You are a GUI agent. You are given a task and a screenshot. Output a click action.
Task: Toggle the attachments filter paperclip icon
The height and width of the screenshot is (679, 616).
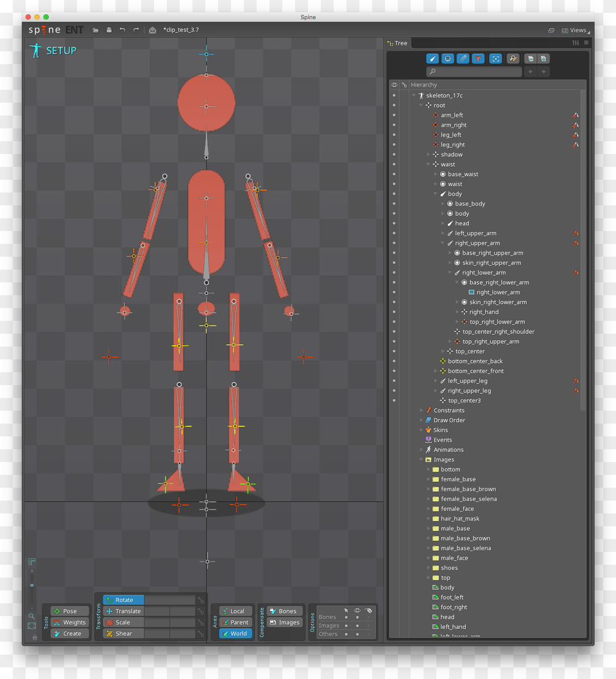click(463, 58)
